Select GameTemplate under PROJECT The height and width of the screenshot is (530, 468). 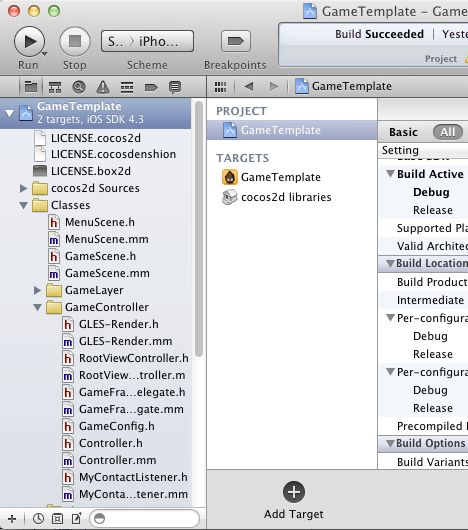pos(292,130)
